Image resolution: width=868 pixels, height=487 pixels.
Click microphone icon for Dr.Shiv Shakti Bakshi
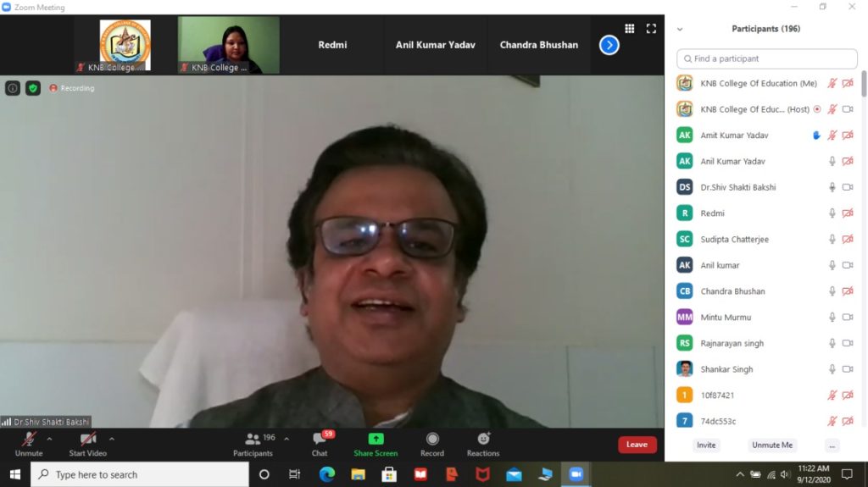pyautogui.click(x=832, y=187)
